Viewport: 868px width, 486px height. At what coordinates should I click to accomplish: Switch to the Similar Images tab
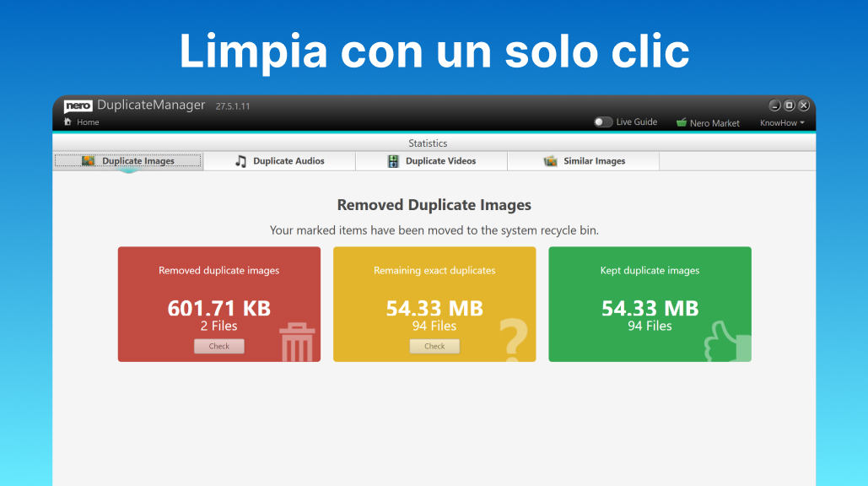click(x=583, y=160)
